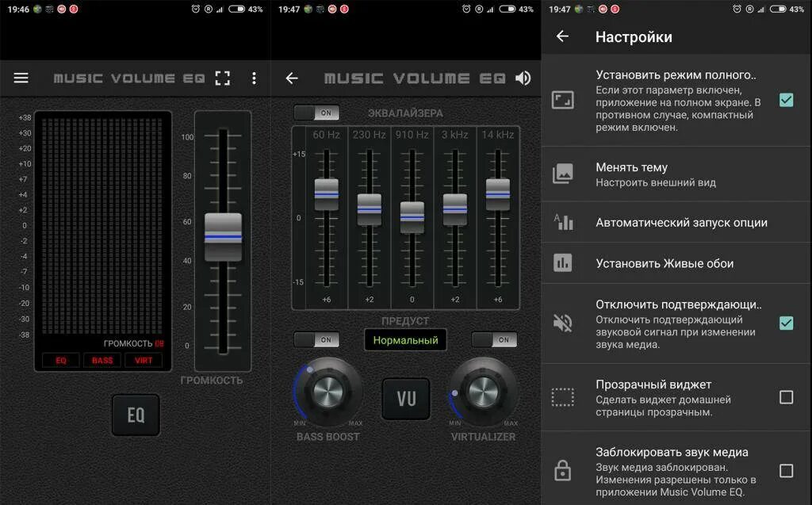Tap the dashed square transparent widget icon
Screen dimensions: 812x505
tap(562, 397)
